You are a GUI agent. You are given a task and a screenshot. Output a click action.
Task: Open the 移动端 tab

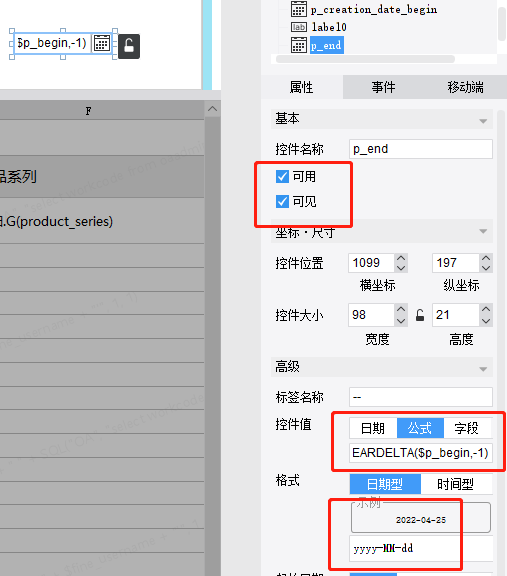[465, 87]
